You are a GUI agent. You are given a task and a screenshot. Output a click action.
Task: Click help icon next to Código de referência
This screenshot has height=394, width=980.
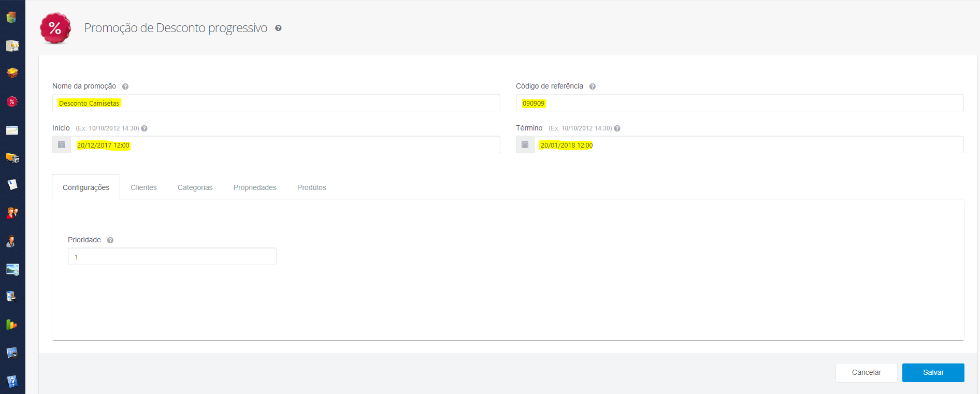point(593,86)
